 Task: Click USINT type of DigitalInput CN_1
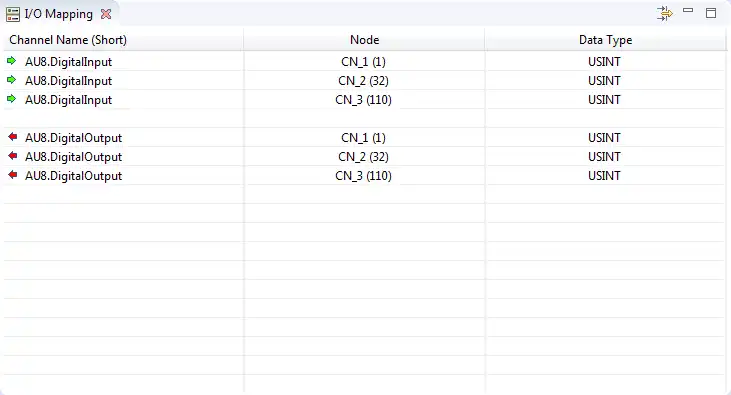604,62
